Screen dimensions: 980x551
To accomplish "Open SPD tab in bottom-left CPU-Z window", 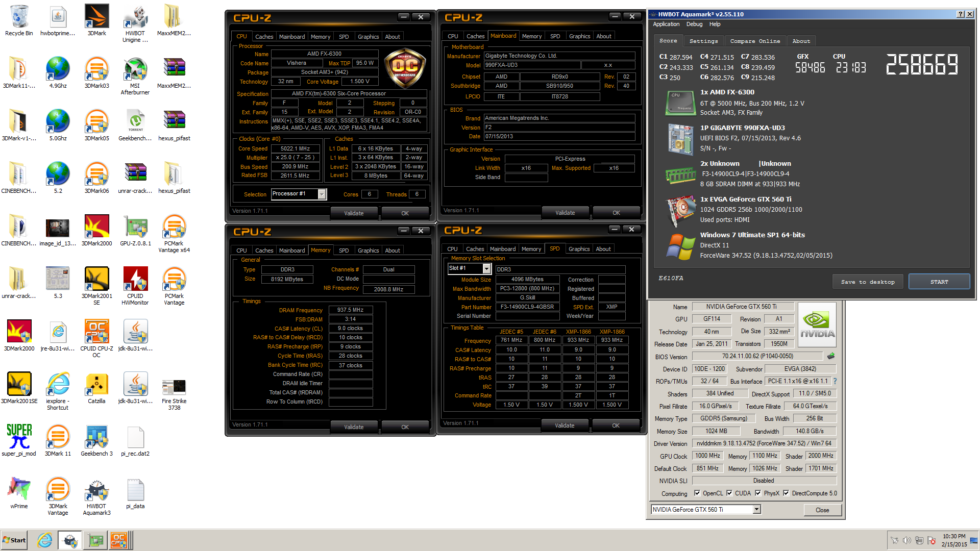I will coord(344,251).
